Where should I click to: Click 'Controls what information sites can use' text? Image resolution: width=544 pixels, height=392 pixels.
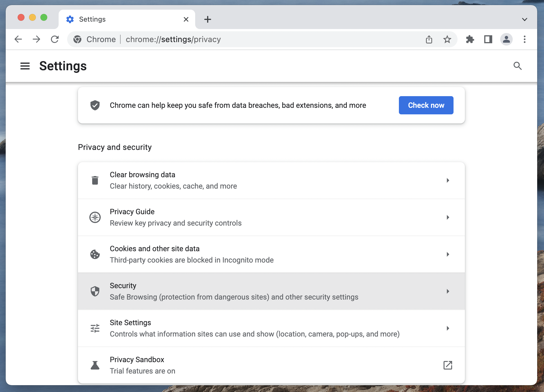pyautogui.click(x=178, y=334)
